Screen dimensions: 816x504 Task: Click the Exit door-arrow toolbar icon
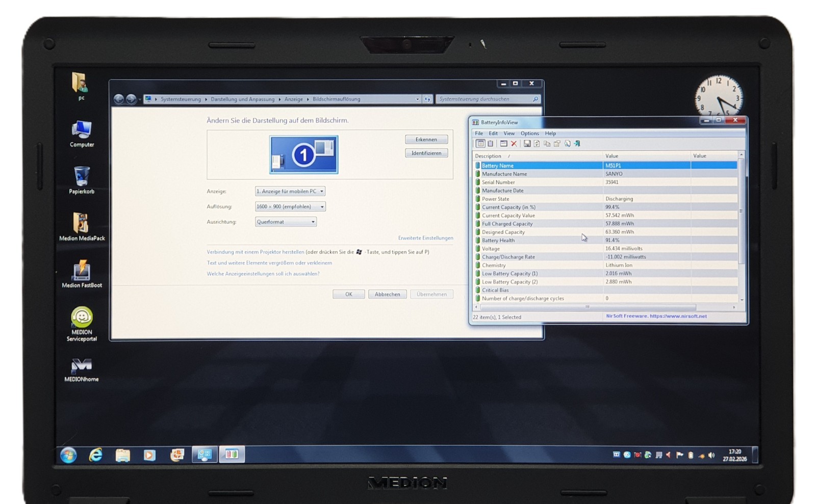click(577, 144)
